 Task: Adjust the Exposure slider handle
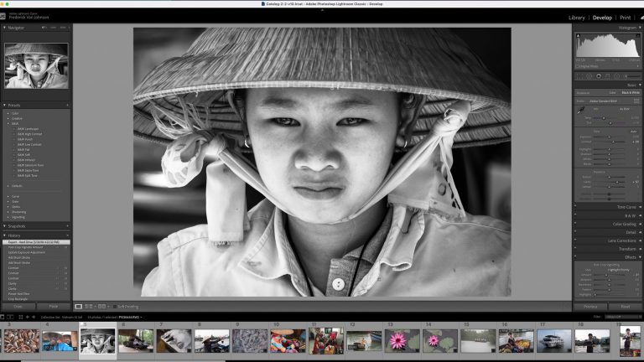click(x=609, y=137)
